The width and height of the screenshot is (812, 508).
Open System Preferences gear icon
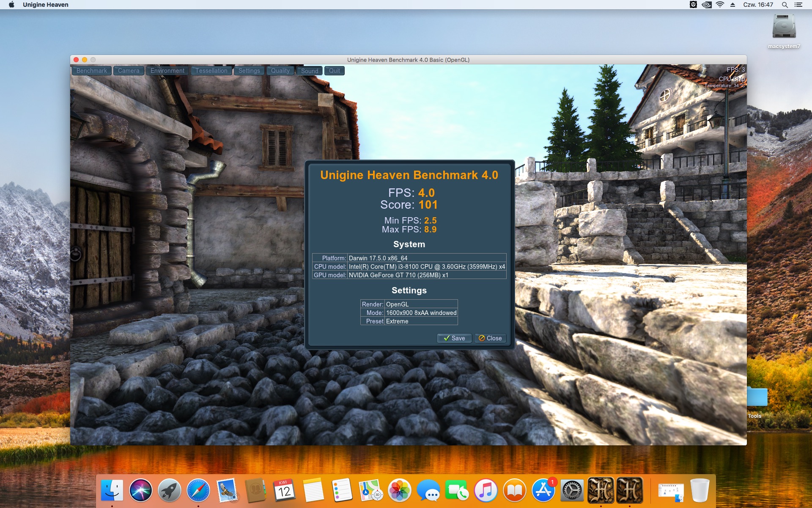[572, 491]
